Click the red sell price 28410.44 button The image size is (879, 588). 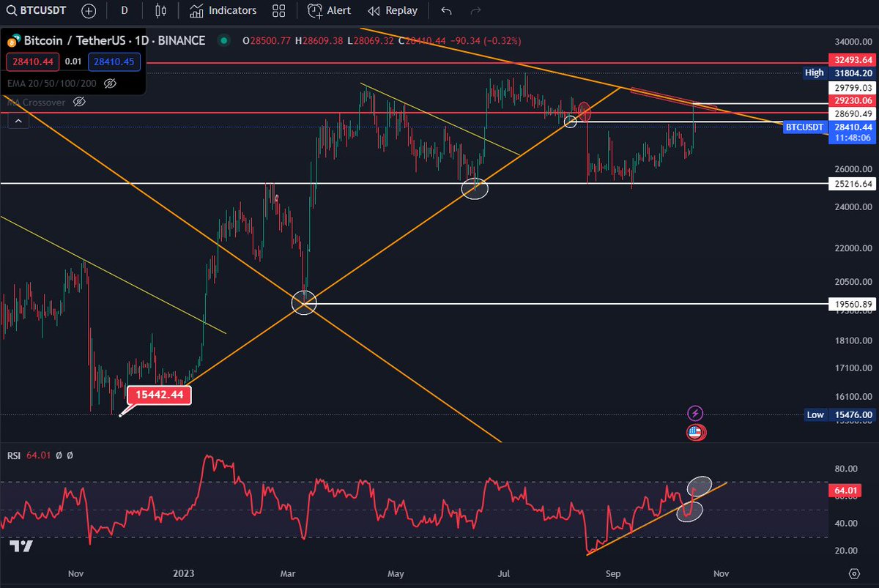(34, 62)
